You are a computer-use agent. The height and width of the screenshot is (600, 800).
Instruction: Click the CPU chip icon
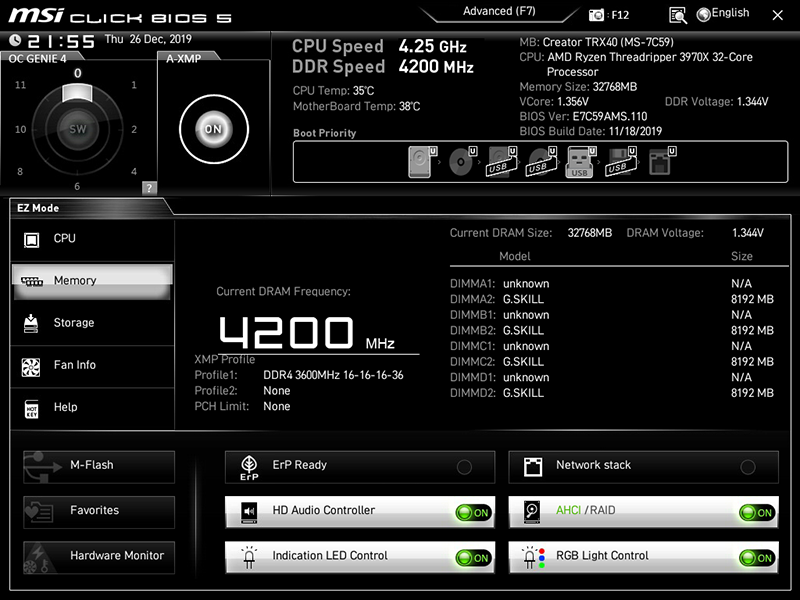32,239
